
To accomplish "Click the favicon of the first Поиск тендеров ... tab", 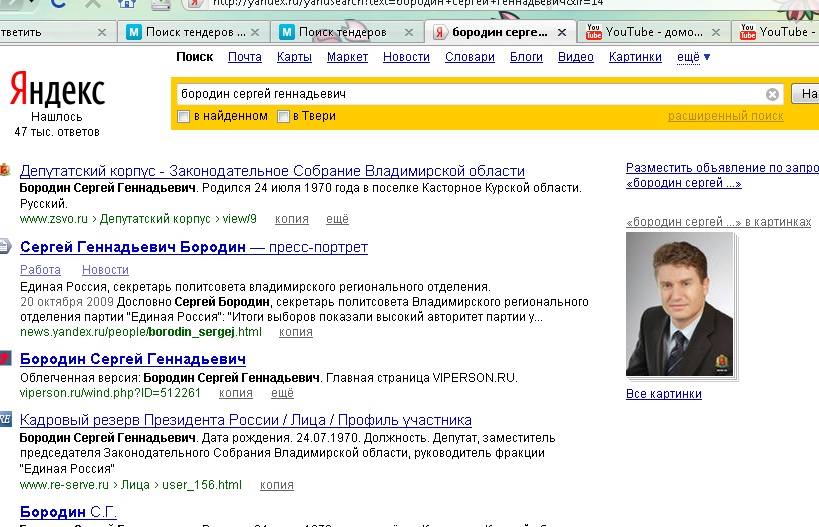I will click(x=134, y=32).
